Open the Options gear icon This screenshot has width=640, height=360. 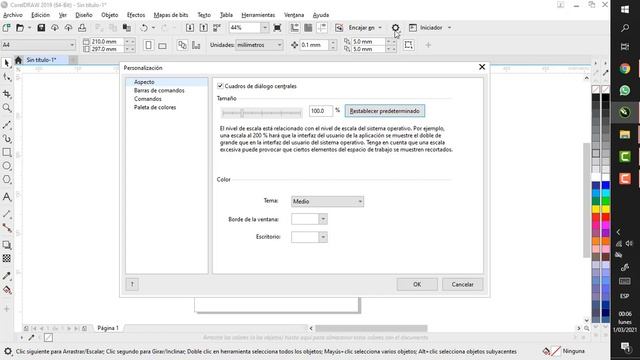coord(395,28)
